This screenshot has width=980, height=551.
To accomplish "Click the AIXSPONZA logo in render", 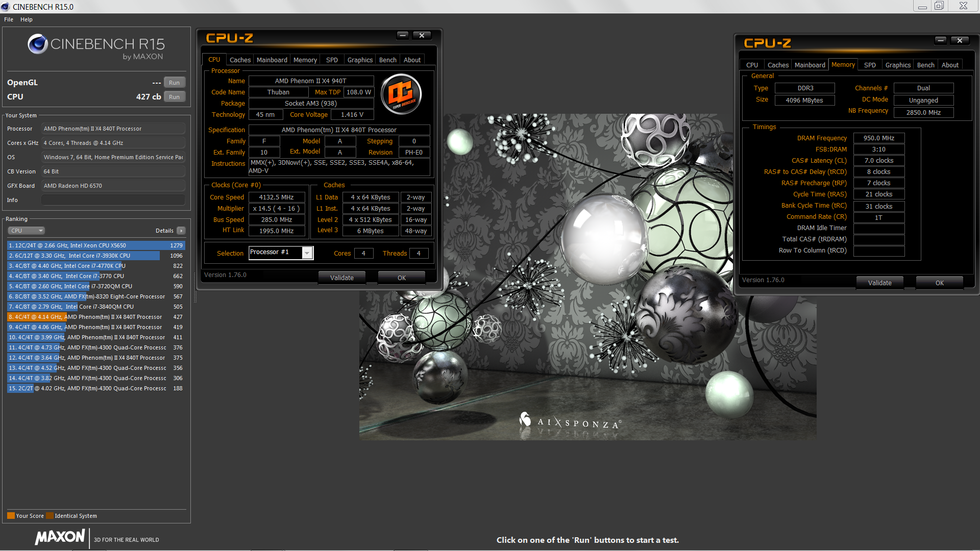I will tap(570, 421).
